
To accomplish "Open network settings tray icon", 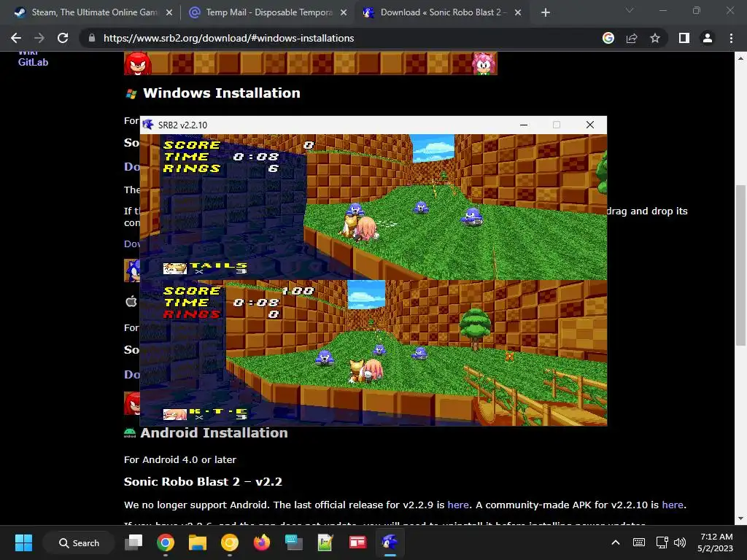I will [662, 542].
